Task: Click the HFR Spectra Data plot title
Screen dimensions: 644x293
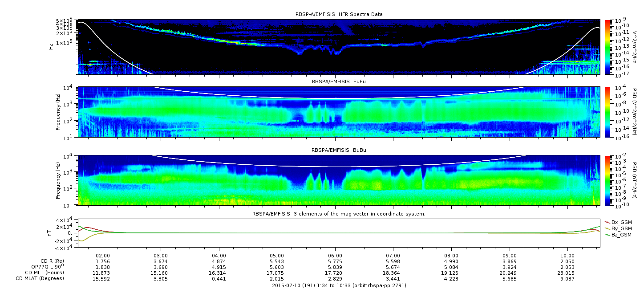Action: [x=339, y=14]
